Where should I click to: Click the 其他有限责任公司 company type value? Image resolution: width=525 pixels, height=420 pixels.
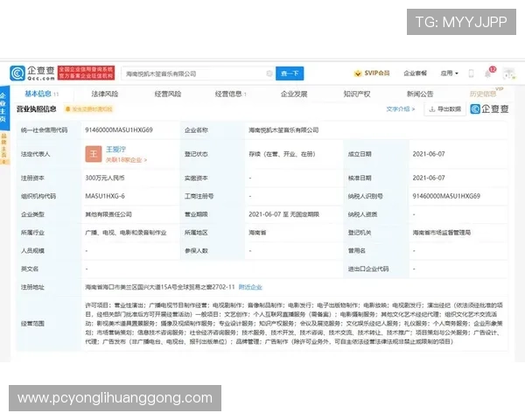[x=108, y=214]
